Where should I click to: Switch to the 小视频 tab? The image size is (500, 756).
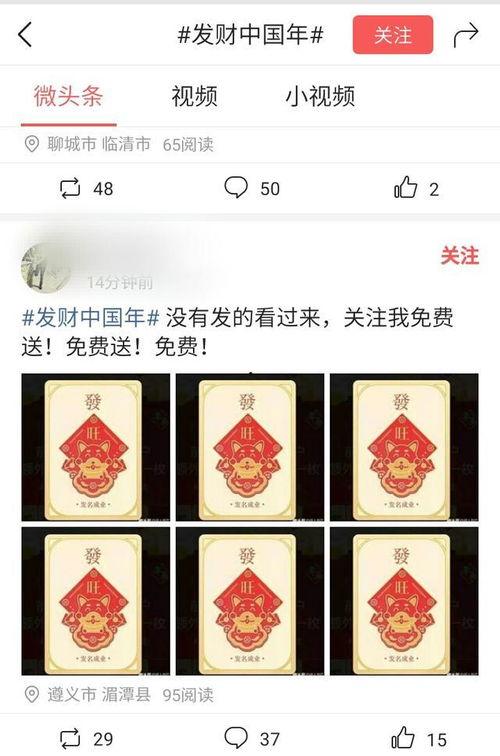(320, 96)
